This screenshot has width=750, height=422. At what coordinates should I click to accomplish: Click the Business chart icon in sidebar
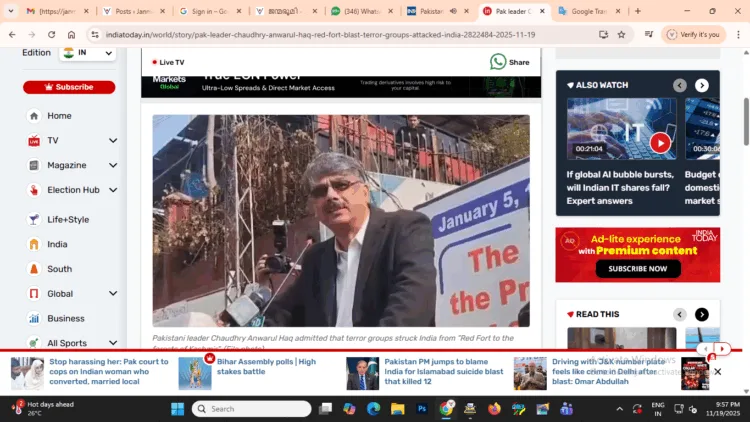tap(34, 318)
